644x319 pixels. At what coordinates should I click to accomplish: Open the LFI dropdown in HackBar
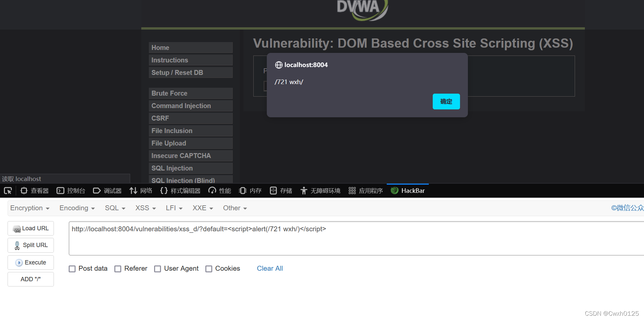click(x=174, y=208)
